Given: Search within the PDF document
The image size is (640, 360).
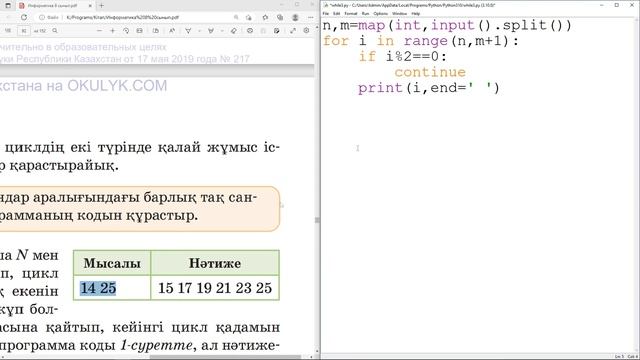Looking at the screenshot, I should tap(55, 31).
